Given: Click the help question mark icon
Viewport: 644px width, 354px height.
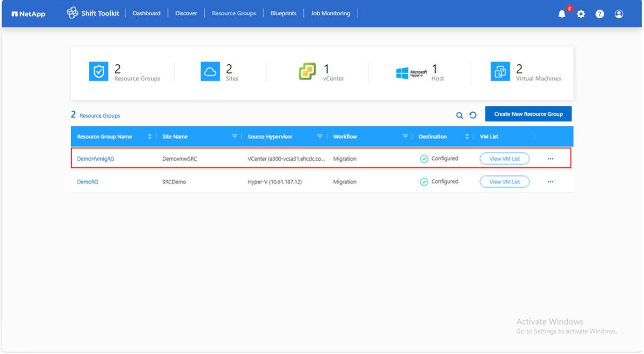Looking at the screenshot, I should (600, 14).
